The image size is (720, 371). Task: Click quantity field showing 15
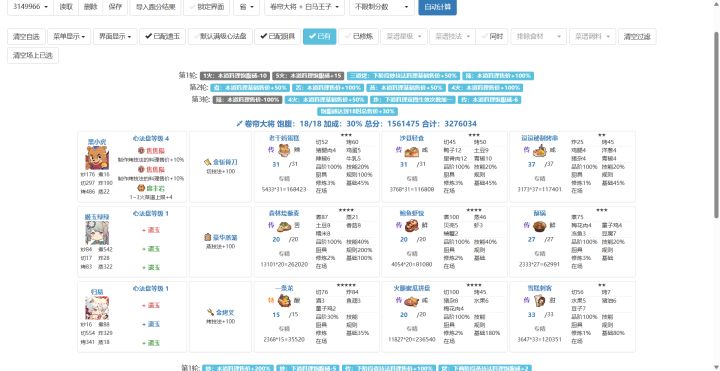tap(276, 315)
